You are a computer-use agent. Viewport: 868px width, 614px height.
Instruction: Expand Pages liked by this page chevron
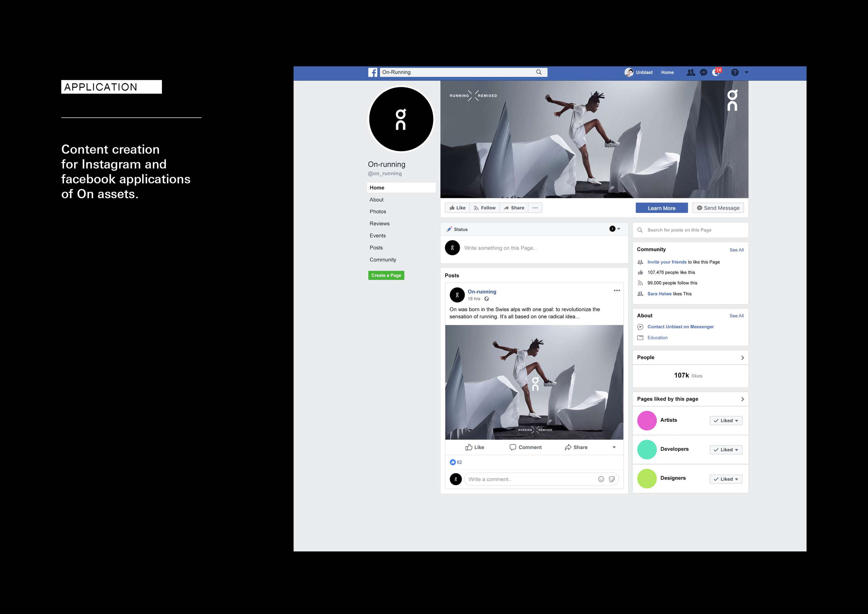coord(742,399)
